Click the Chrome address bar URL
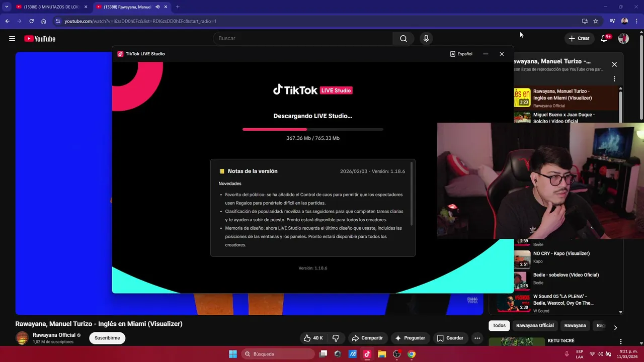Viewport: 644px width, 362px height. point(140,21)
